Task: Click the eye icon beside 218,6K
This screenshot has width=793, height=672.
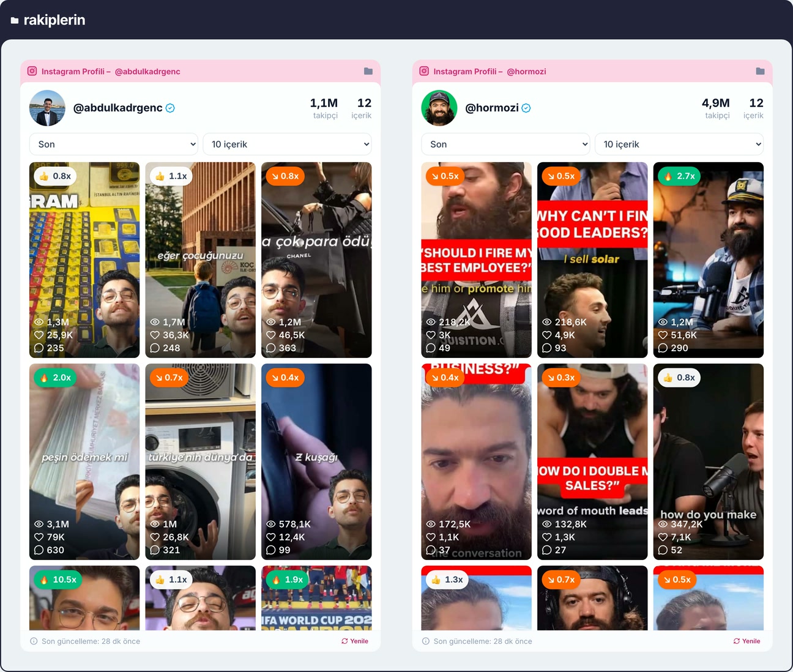Action: [547, 322]
